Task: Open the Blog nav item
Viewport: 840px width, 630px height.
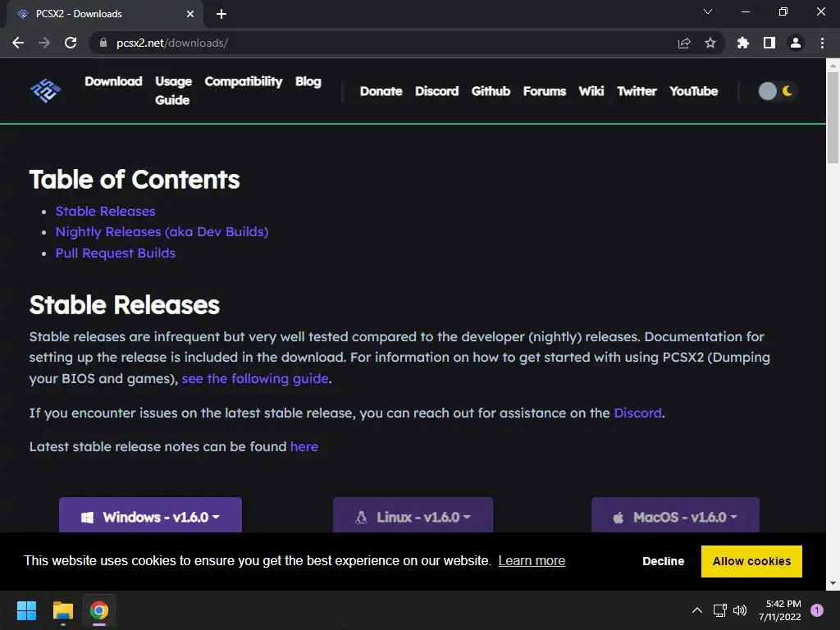Action: [x=308, y=81]
